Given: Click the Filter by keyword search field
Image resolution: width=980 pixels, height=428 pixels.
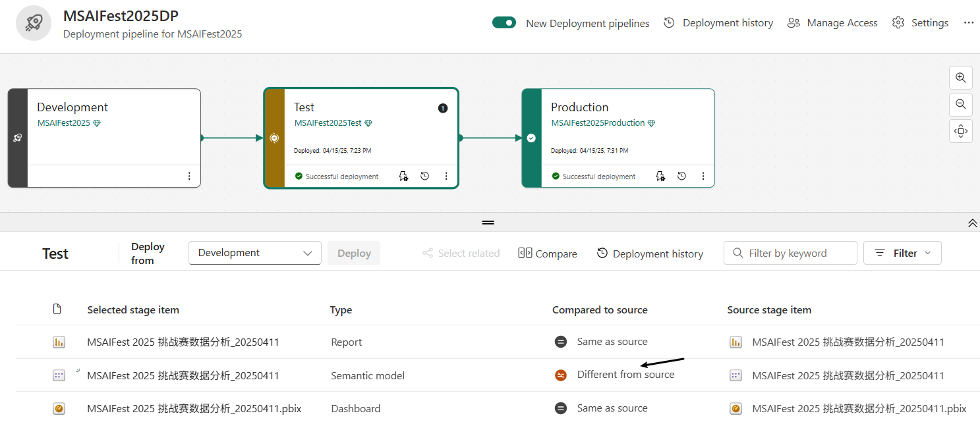Looking at the screenshot, I should click(x=790, y=253).
